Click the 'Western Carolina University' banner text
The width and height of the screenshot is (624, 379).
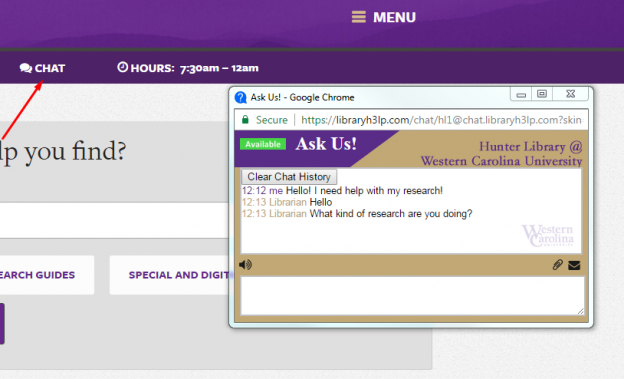tap(501, 161)
